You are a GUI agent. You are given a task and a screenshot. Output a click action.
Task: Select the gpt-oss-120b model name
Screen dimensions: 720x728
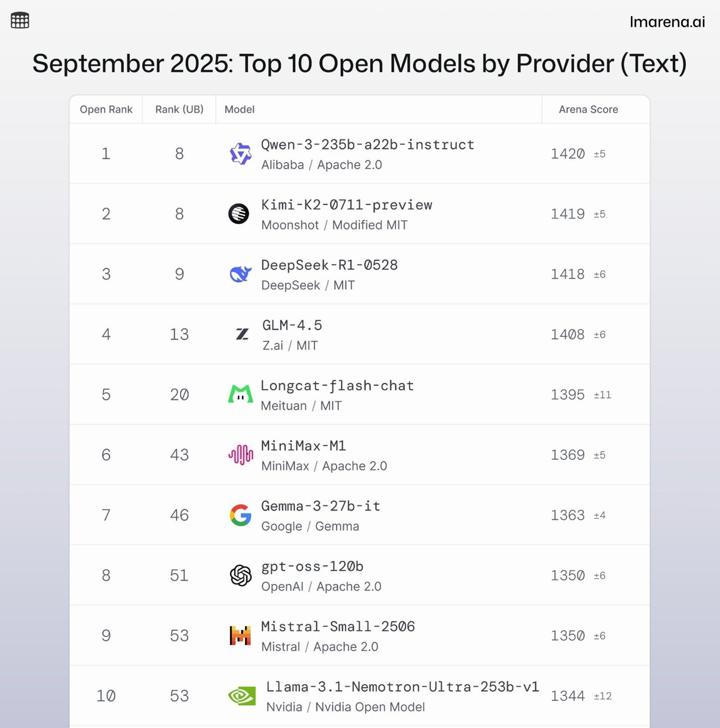312,567
